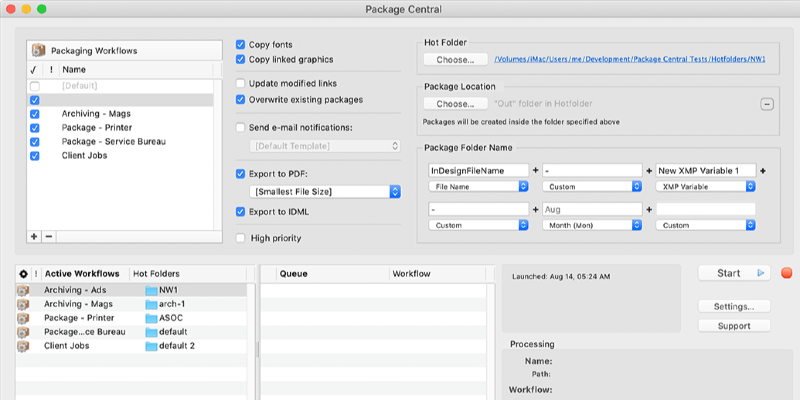Click the Queue column header
The width and height of the screenshot is (800, 400).
pos(333,274)
